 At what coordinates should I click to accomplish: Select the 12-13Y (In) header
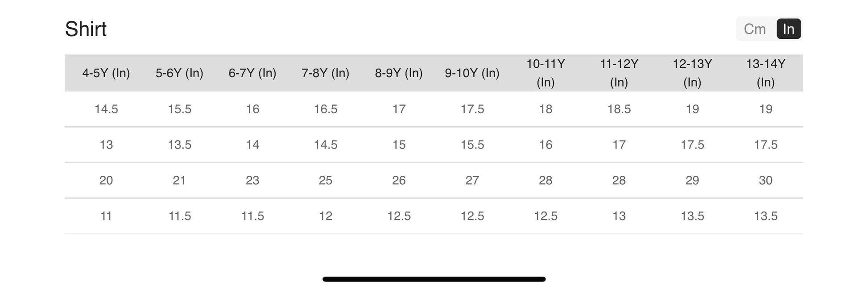[x=692, y=73]
